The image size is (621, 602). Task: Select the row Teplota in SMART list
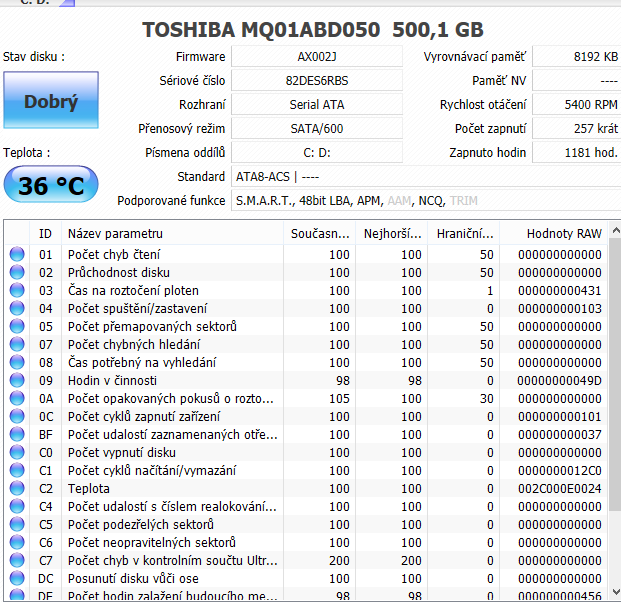[306, 488]
